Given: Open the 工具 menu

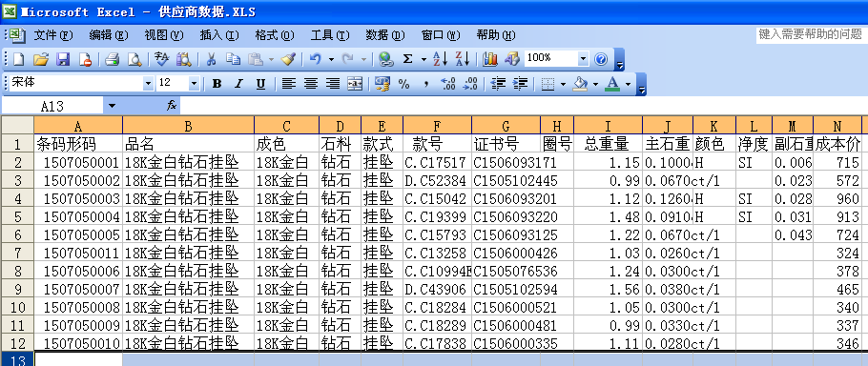Looking at the screenshot, I should pos(330,35).
